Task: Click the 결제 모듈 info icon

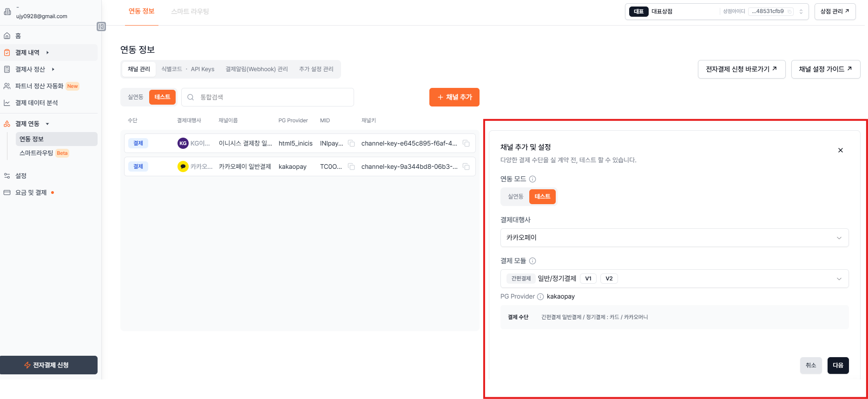Action: coord(533,261)
